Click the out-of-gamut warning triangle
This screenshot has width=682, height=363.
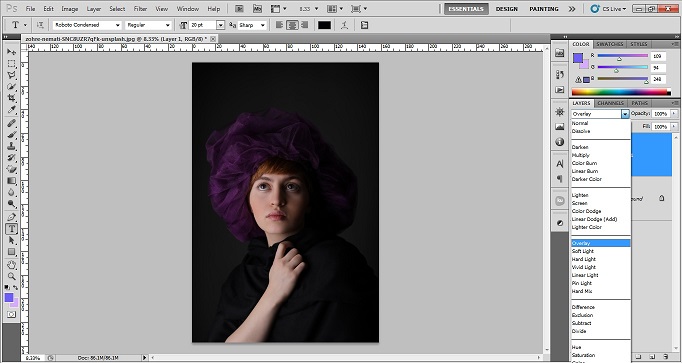pos(578,80)
